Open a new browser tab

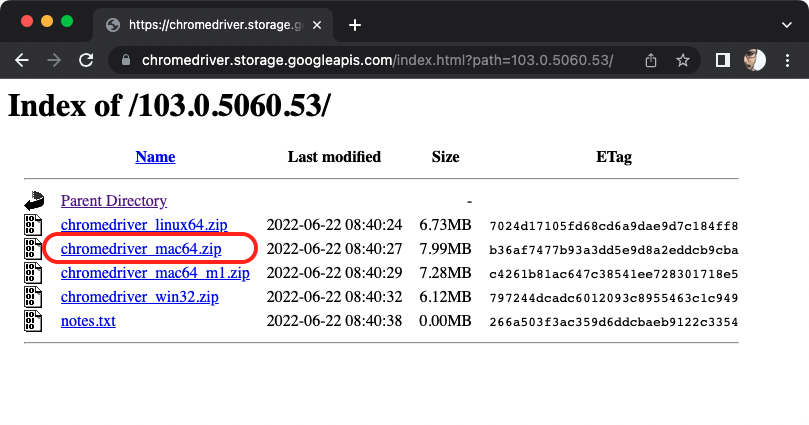tap(355, 25)
